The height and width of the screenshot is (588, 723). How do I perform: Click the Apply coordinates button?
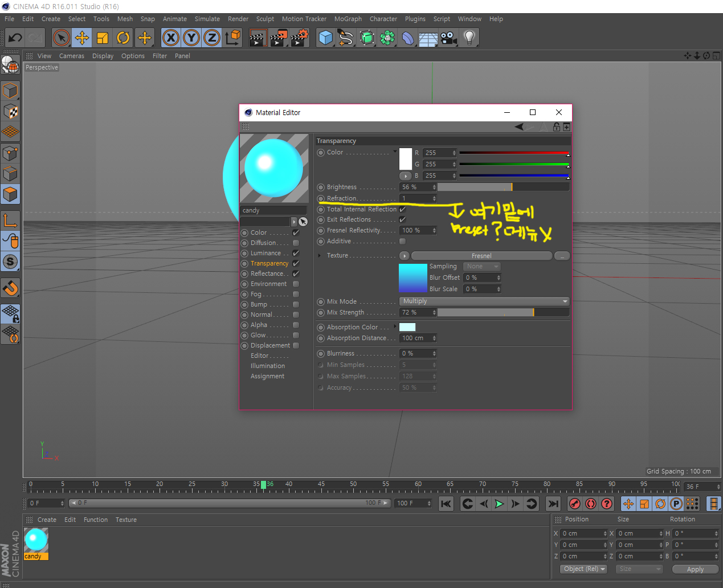pos(695,569)
